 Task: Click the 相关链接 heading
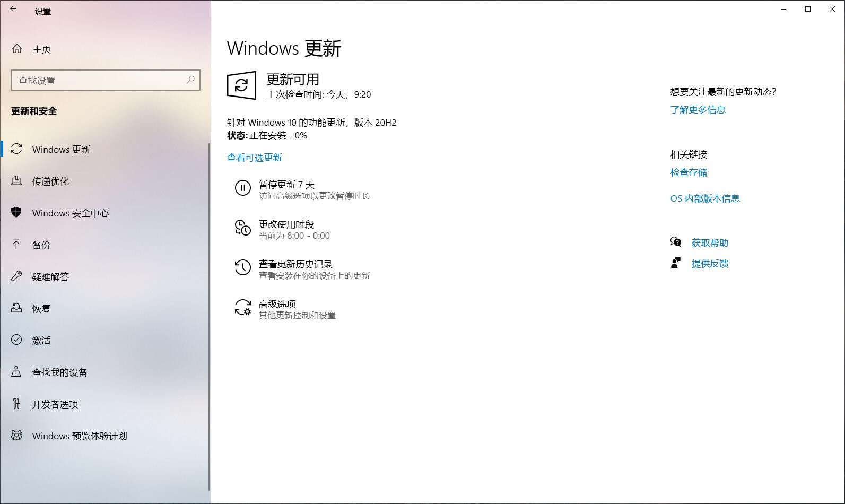[689, 154]
